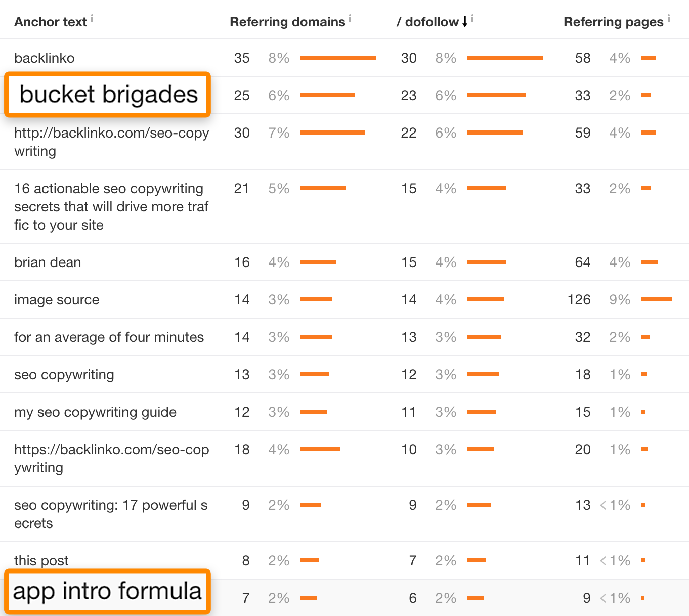The image size is (689, 616).
Task: Click the bucket brigades anchor text
Action: 108,95
